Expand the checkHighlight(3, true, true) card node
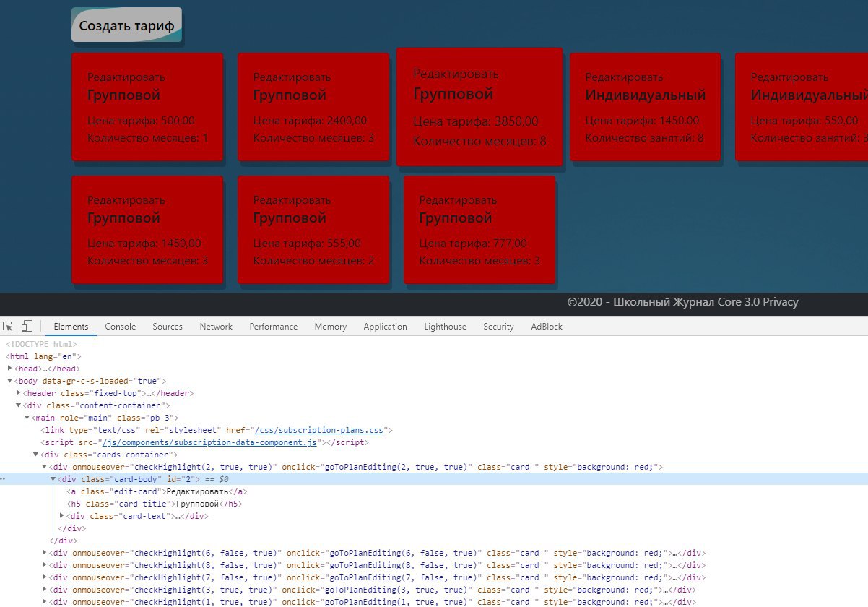 45,590
